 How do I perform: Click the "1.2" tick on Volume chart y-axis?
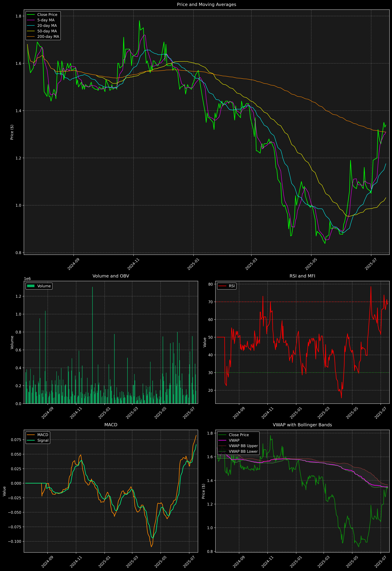tap(18, 296)
